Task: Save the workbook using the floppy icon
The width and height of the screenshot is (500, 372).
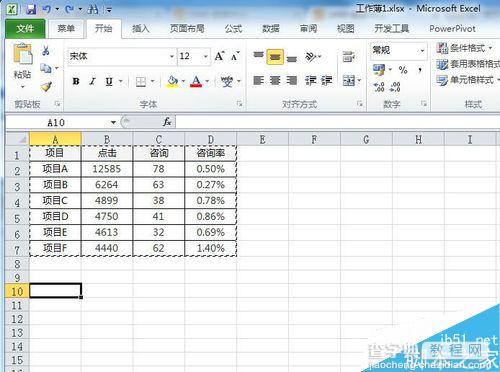Action: click(x=31, y=9)
